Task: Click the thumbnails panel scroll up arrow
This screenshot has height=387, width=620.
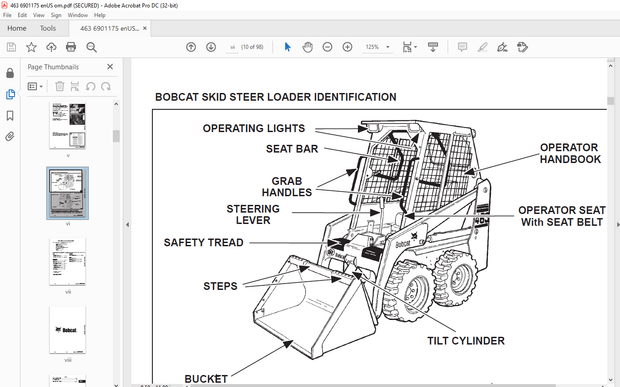Action: click(x=116, y=104)
